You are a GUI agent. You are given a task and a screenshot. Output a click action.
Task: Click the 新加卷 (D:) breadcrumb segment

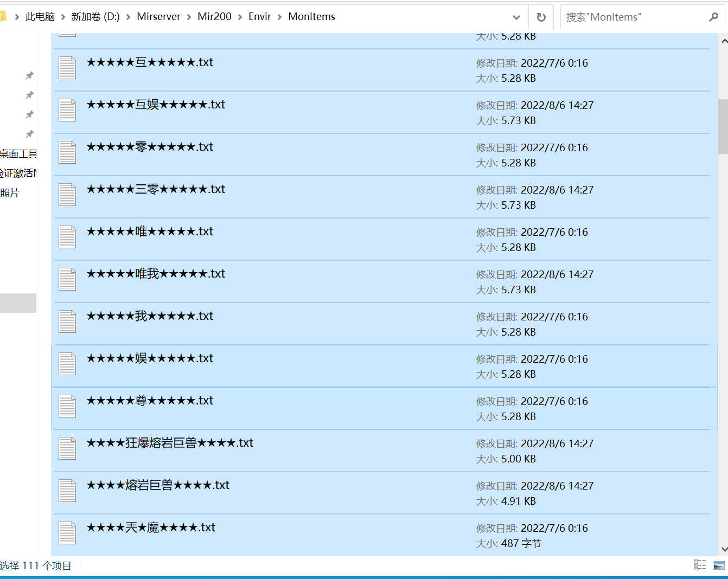[95, 17]
